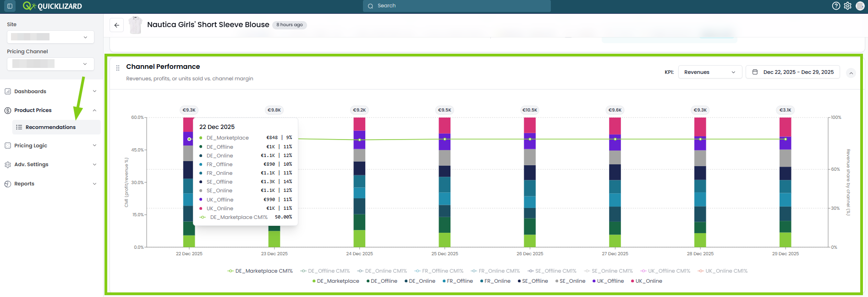Collapse the Product Prices chevron
Screen dimensions: 868x297
click(94, 110)
